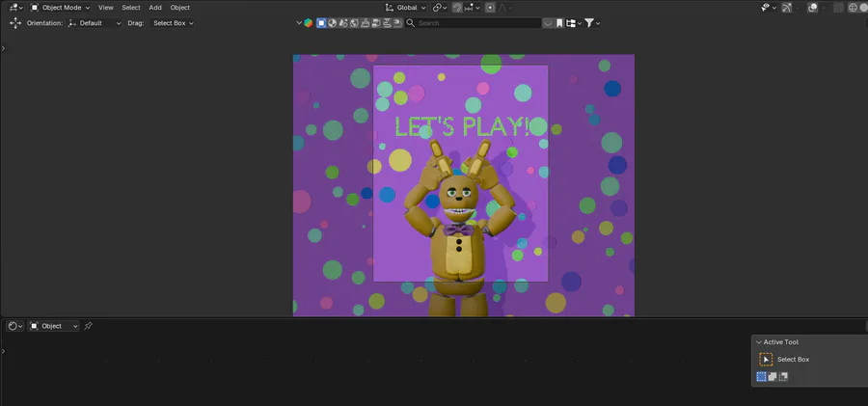Toggle snapping magnet icon
The image size is (868, 406).
coord(457,8)
